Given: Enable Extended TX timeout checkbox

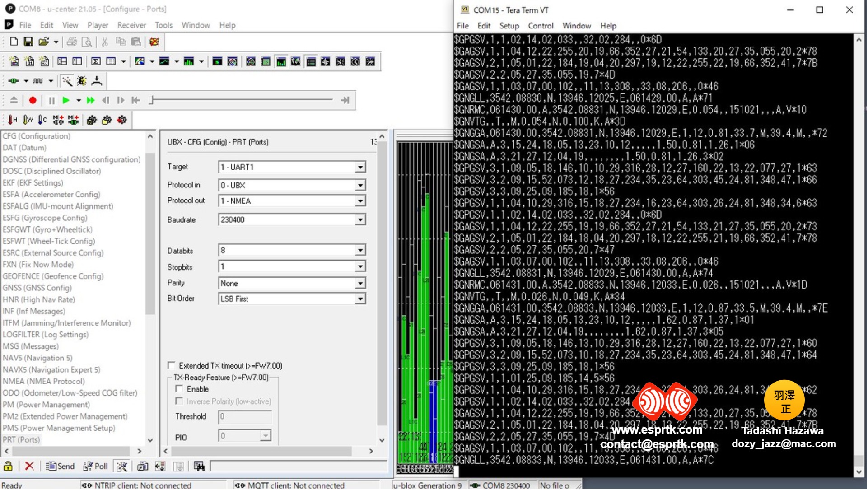Looking at the screenshot, I should tap(172, 366).
